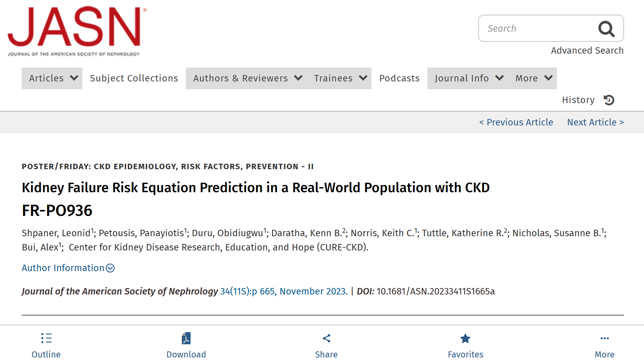Open the History clock icon
The height and width of the screenshot is (362, 644).
(x=609, y=100)
